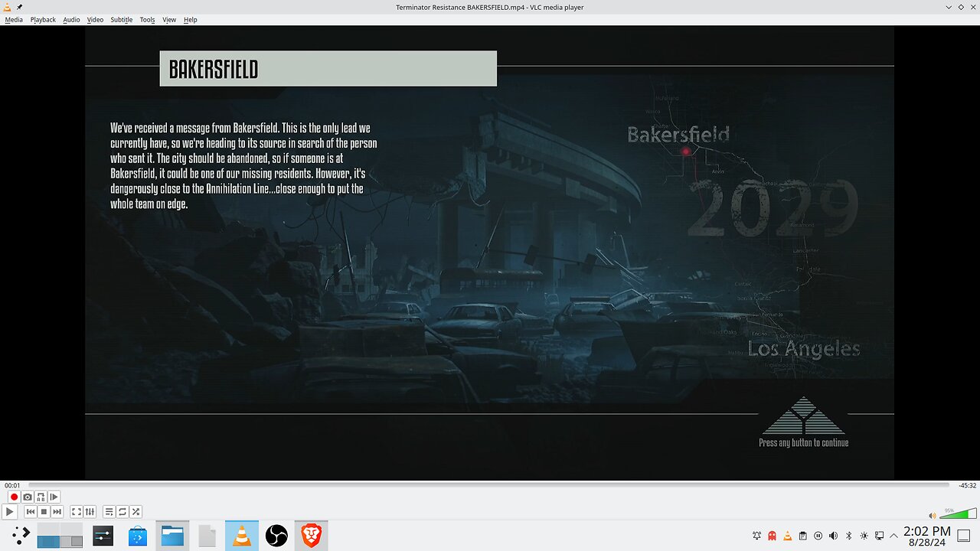Open notifications bell in system tray
Image resolution: width=980 pixels, height=551 pixels.
coord(756,536)
